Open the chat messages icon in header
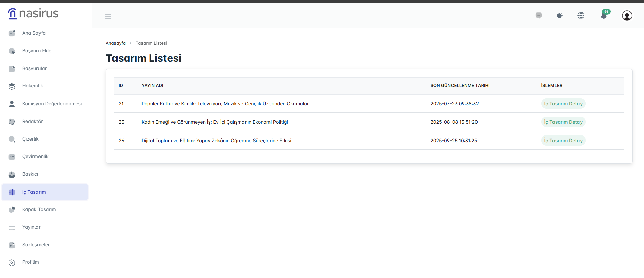The image size is (644, 278). [x=539, y=16]
